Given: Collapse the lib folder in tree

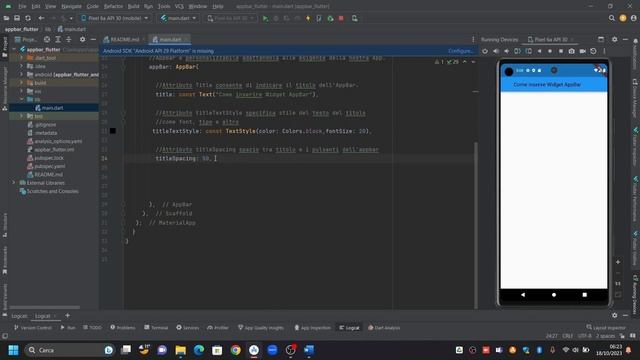Looking at the screenshot, I should (x=21, y=100).
